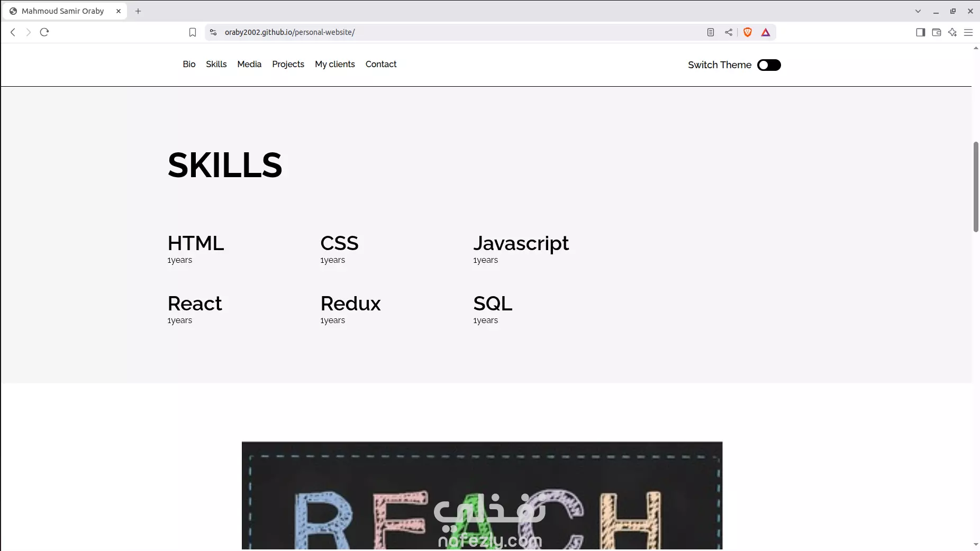Restore down the browser window
This screenshot has height=551, width=980.
(953, 11)
